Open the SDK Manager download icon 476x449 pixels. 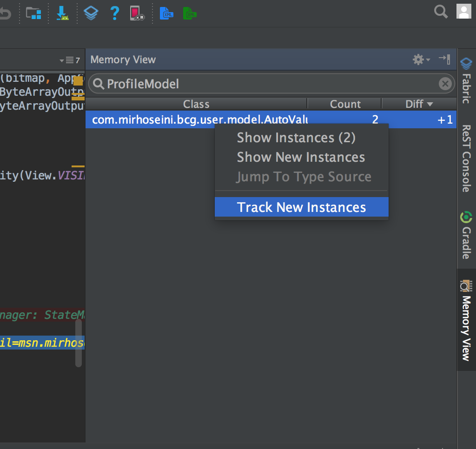point(62,13)
